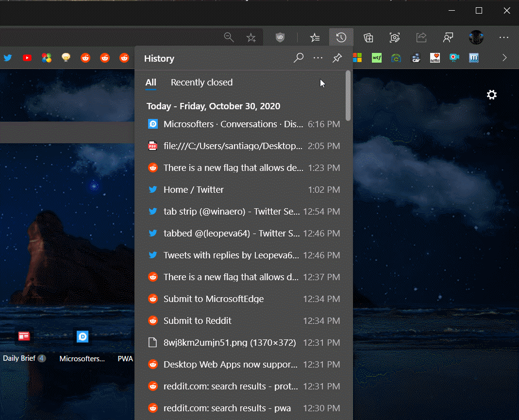Click the Share toolbar icon
This screenshot has width=519, height=420.
pos(421,37)
